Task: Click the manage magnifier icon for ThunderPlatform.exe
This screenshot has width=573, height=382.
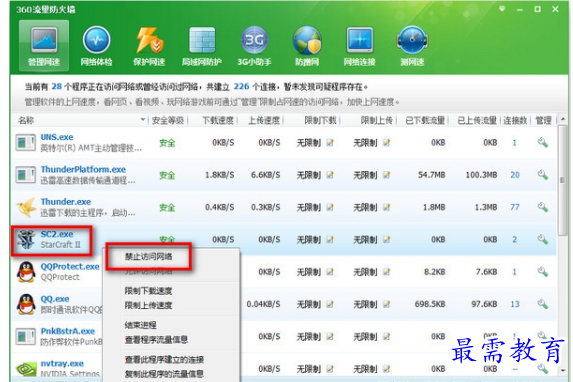Action: [x=543, y=175]
